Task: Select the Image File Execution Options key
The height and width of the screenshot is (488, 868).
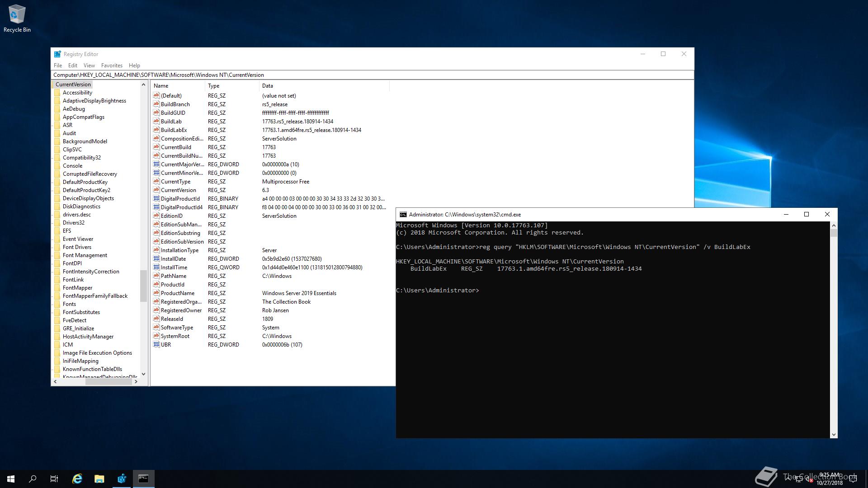Action: pyautogui.click(x=97, y=353)
